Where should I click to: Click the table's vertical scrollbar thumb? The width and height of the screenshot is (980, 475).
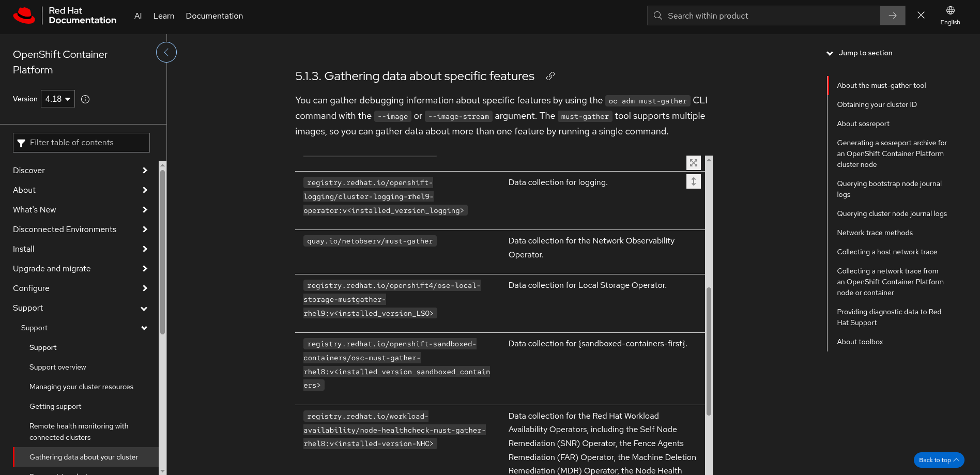709,351
